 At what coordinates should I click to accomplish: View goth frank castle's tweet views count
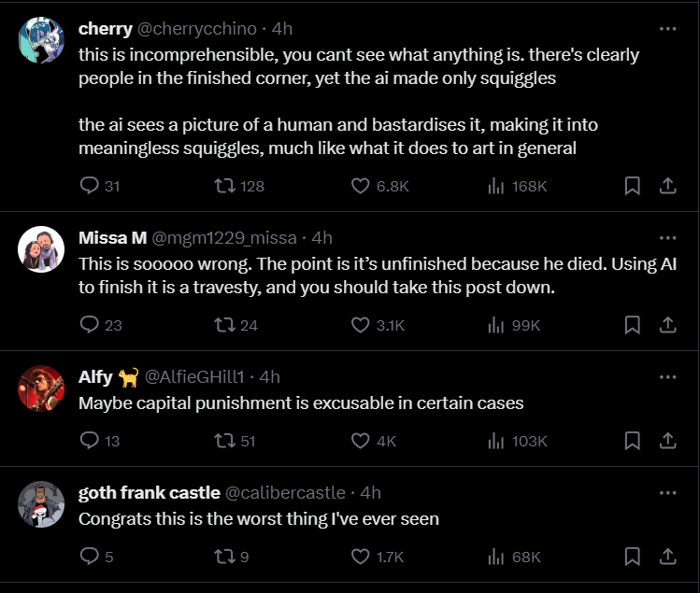pyautogui.click(x=516, y=557)
